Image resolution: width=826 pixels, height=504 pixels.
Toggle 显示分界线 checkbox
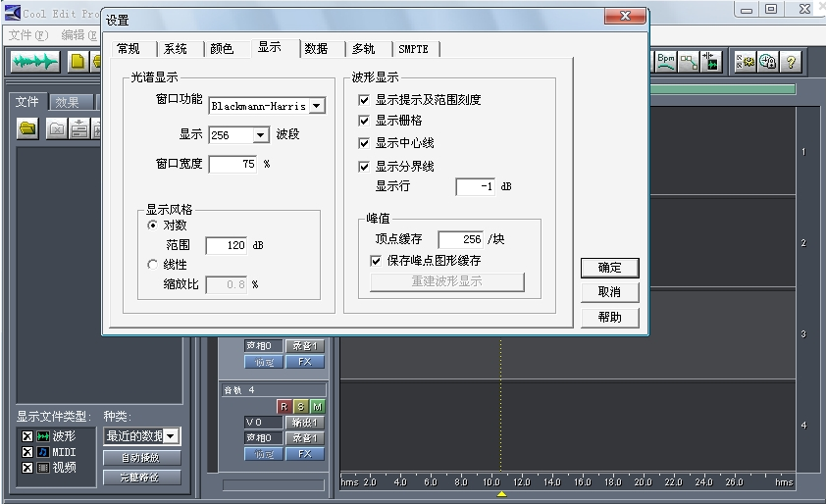(x=364, y=167)
